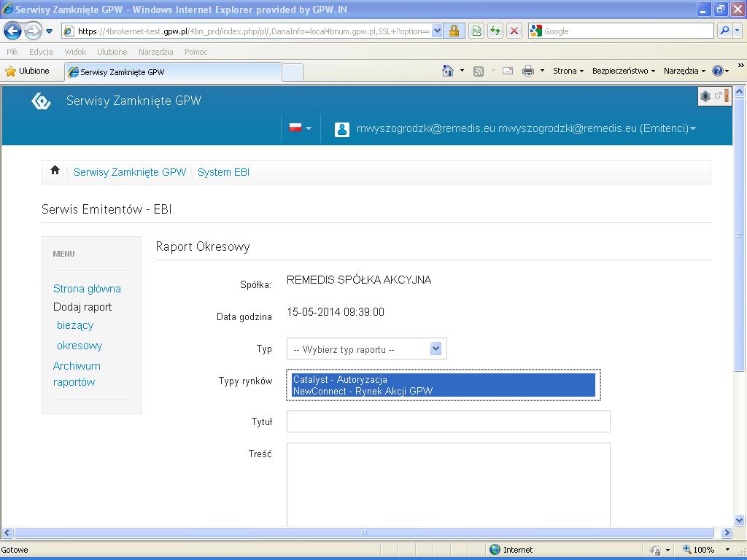Open the Ulubione menu in menu bar
747x560 pixels.
112,52
